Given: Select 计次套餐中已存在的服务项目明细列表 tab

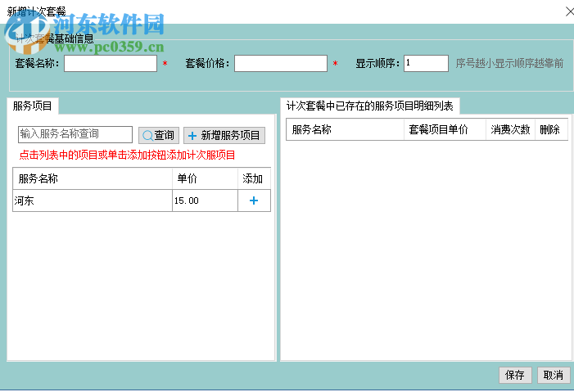Looking at the screenshot, I should tap(370, 106).
